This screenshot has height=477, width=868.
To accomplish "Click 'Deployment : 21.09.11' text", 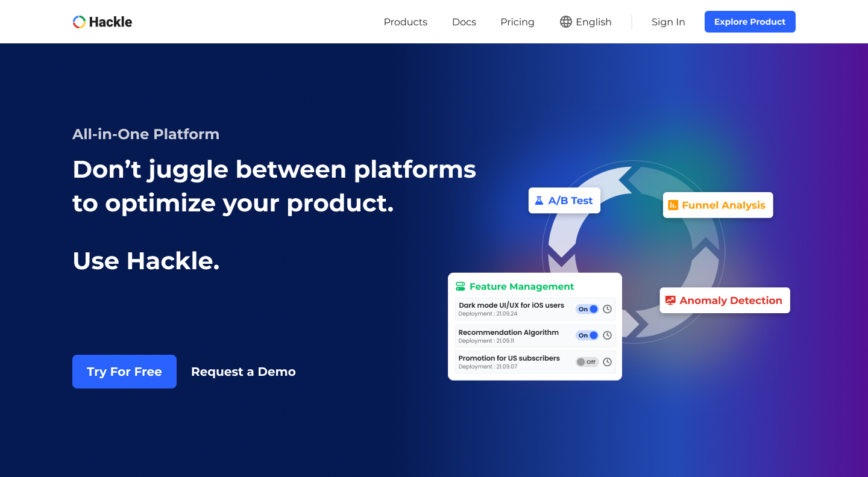I will 487,341.
